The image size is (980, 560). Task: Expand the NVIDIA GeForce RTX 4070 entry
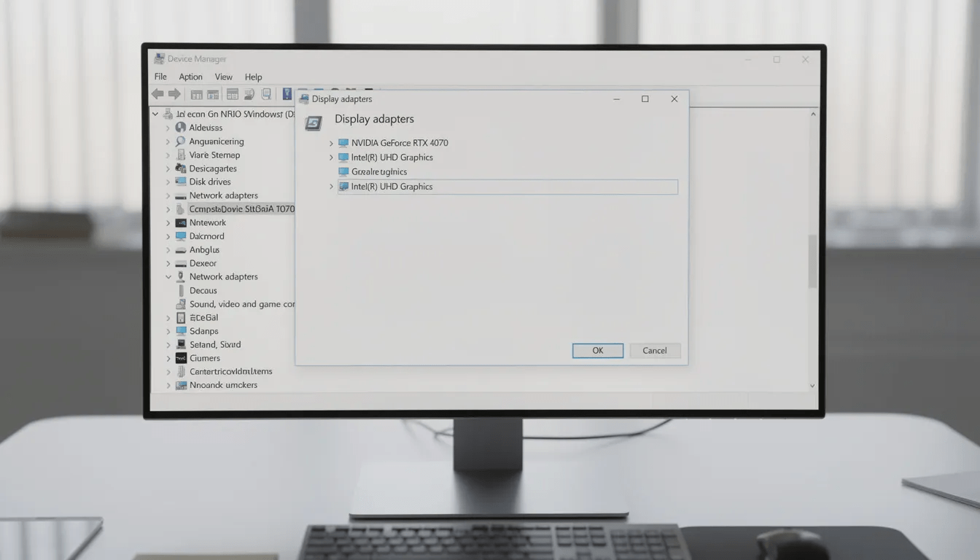click(x=331, y=144)
